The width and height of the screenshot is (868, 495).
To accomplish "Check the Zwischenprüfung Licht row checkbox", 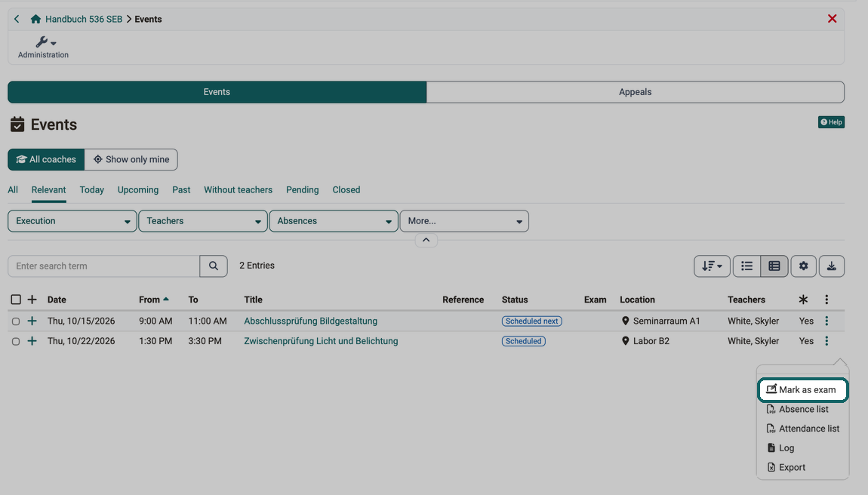I will (16, 341).
